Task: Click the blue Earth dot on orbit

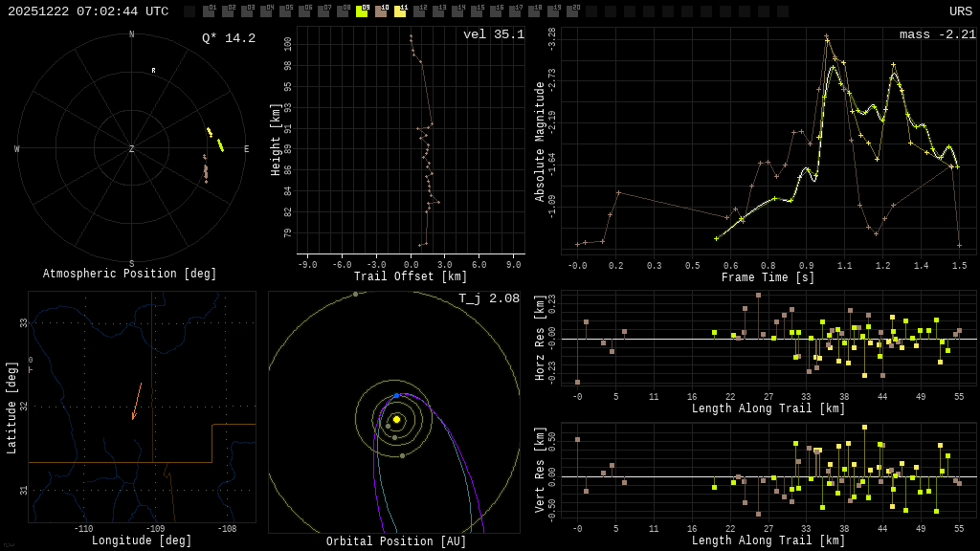Action: tap(396, 395)
